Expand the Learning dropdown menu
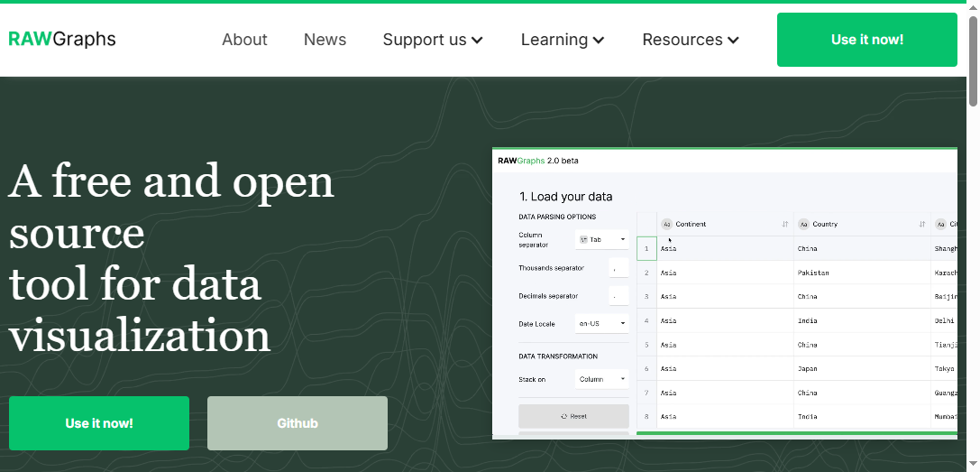Screen dimensions: 980x472 (x=562, y=40)
